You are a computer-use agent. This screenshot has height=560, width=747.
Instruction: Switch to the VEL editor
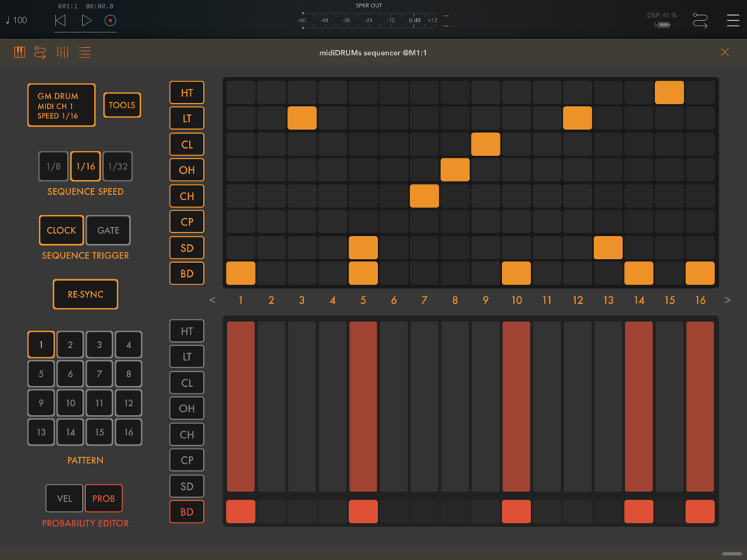[64, 498]
